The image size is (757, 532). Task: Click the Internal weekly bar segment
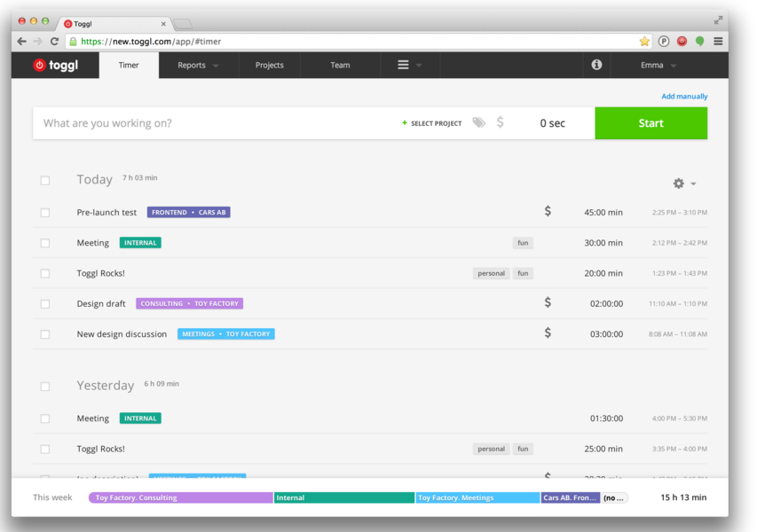coord(344,497)
